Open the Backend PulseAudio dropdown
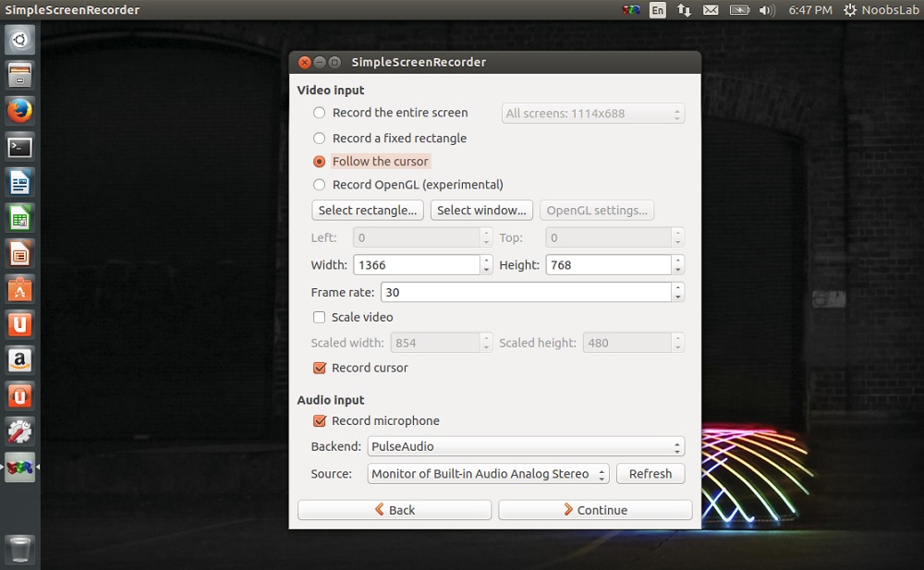Screen dimensions: 924x570 pos(526,446)
